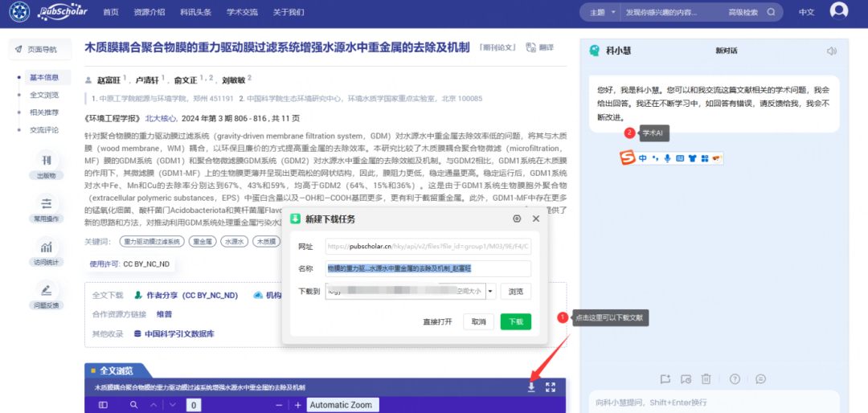The height and width of the screenshot is (413, 868).
Task: Click the green 下载 button
Action: coord(516,321)
